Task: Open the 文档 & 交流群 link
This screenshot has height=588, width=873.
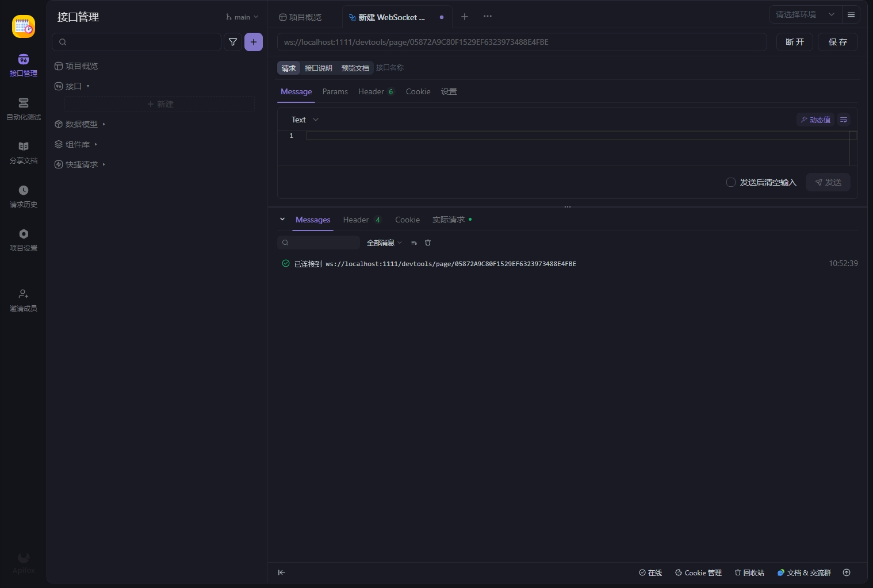Action: point(804,572)
